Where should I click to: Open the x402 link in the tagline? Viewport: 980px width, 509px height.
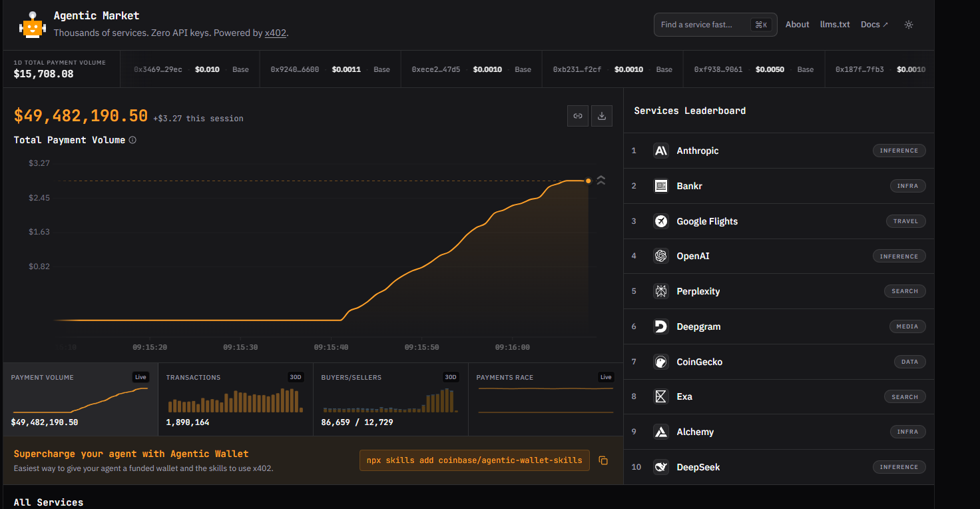click(x=276, y=33)
